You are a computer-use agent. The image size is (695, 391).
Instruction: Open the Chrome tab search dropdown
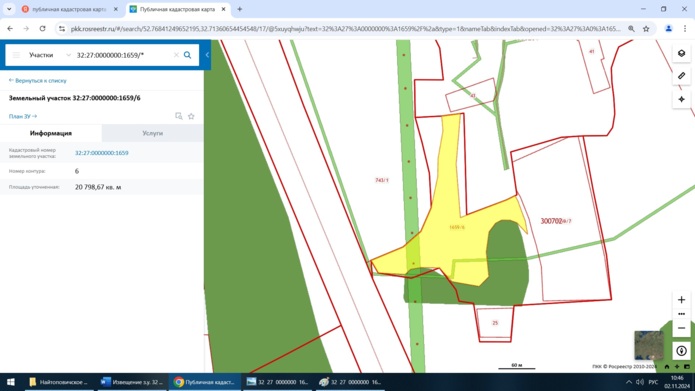coord(9,9)
